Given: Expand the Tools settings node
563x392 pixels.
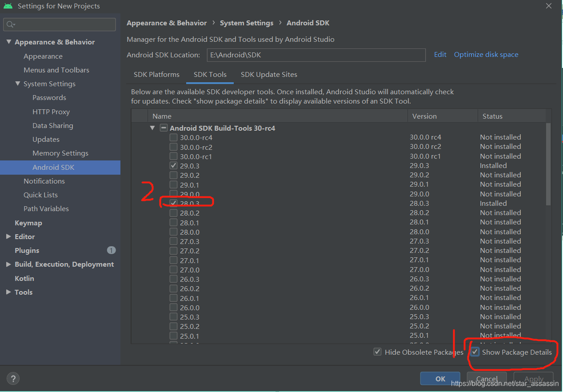Looking at the screenshot, I should pyautogui.click(x=8, y=292).
